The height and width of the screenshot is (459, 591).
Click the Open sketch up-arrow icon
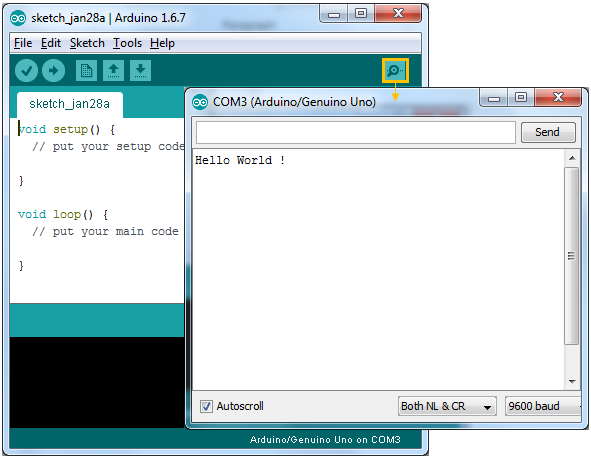click(113, 70)
